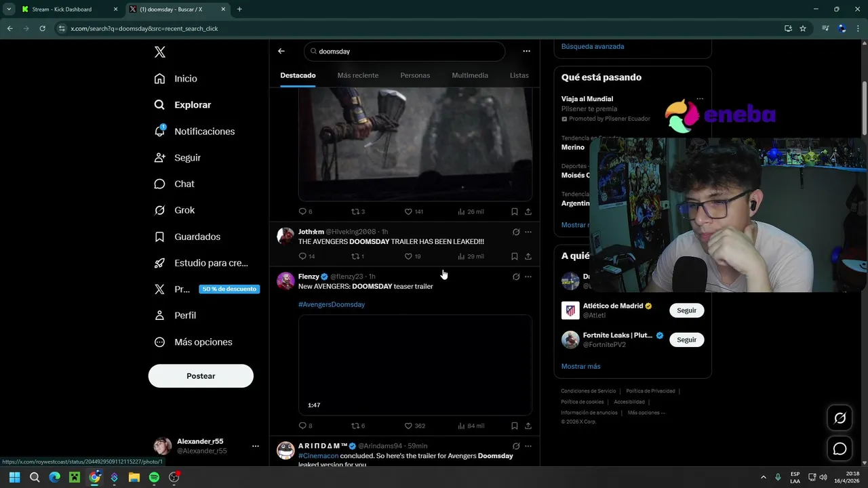This screenshot has height=488, width=868.
Task: Open search options three-dot menu
Action: pyautogui.click(x=526, y=51)
